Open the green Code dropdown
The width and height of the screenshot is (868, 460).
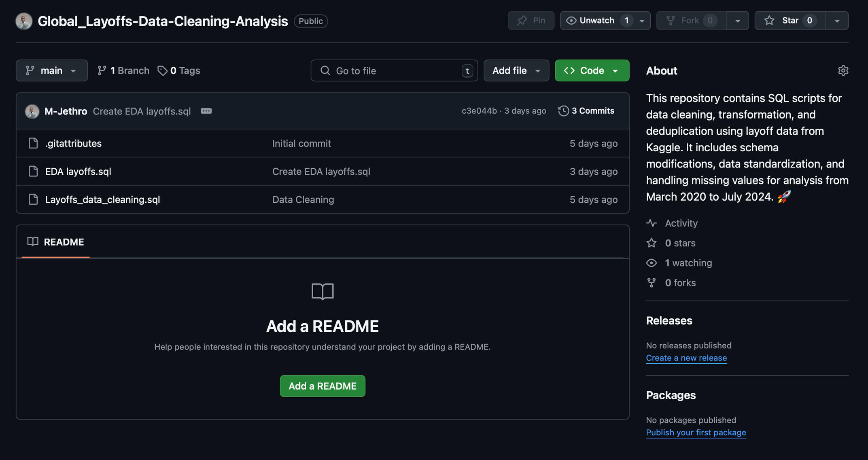tap(592, 71)
